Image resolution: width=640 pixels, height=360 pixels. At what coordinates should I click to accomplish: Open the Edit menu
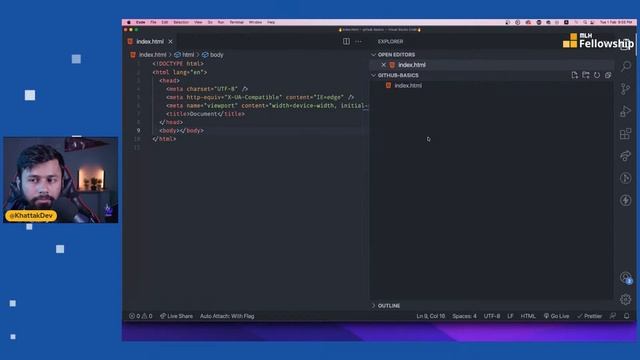point(165,22)
